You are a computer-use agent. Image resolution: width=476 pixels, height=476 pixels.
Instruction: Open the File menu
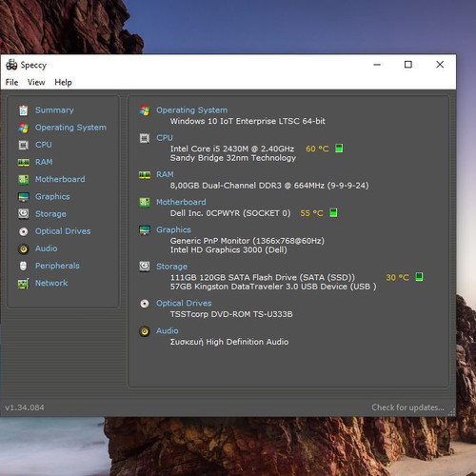tap(11, 83)
